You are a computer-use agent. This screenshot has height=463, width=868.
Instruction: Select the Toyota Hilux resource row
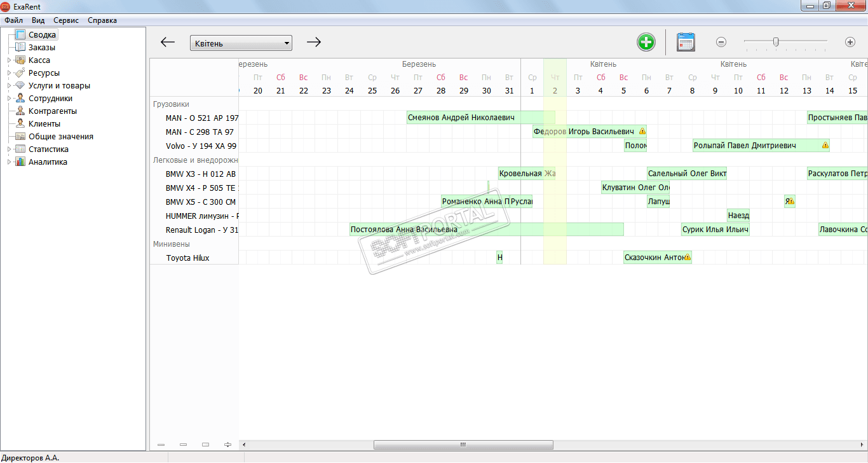(x=194, y=258)
